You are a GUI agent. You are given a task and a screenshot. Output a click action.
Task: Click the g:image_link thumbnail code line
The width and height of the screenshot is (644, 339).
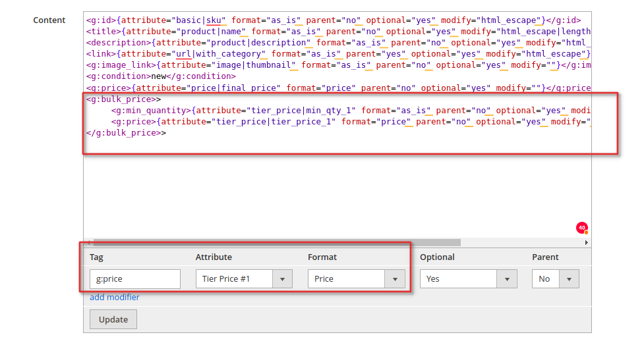click(338, 65)
